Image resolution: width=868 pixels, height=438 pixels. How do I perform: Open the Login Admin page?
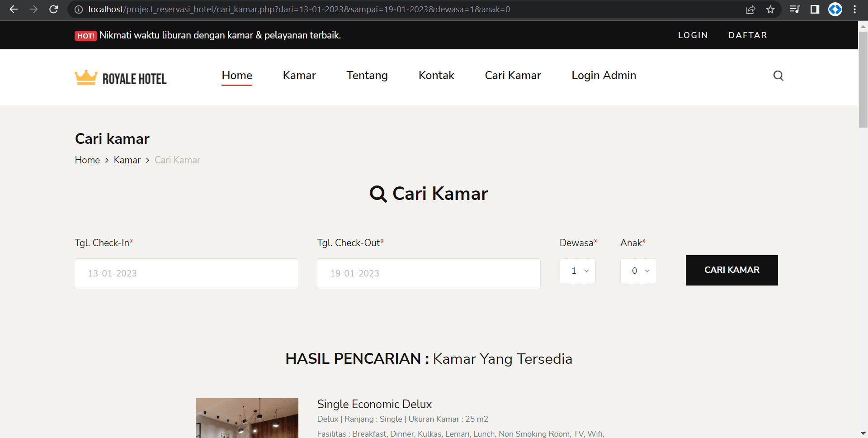[604, 76]
